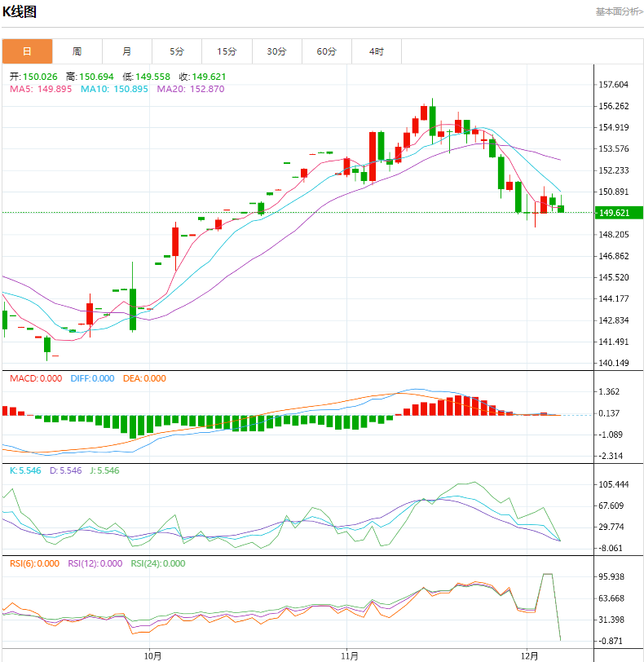Click the J: 5.546 indicator label
Viewport: 644px width, 662px height.
click(104, 470)
